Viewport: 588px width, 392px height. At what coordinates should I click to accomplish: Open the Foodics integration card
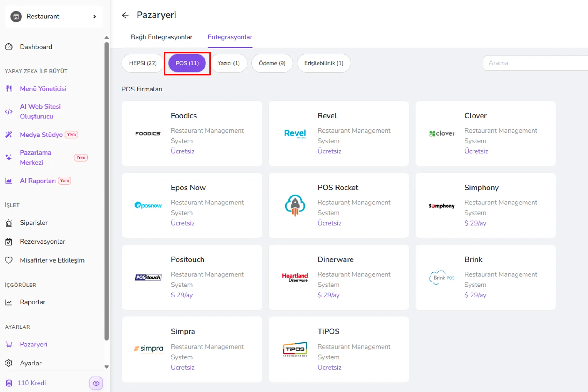point(192,133)
